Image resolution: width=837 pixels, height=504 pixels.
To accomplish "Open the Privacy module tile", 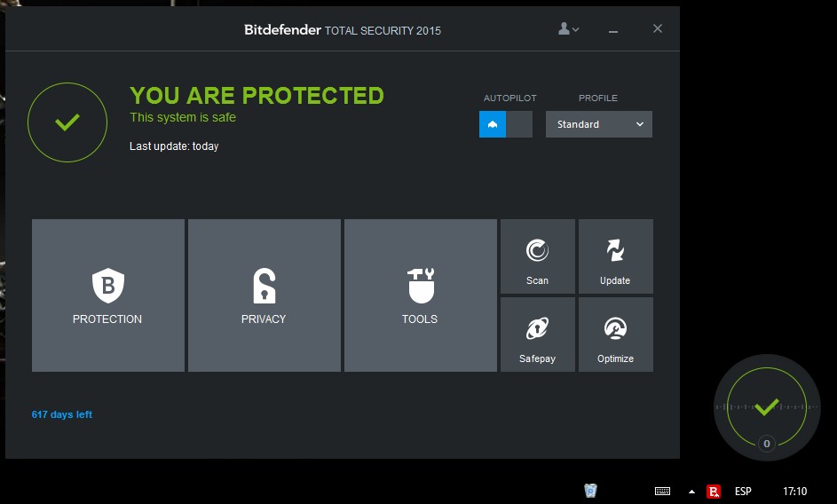I will coord(265,295).
